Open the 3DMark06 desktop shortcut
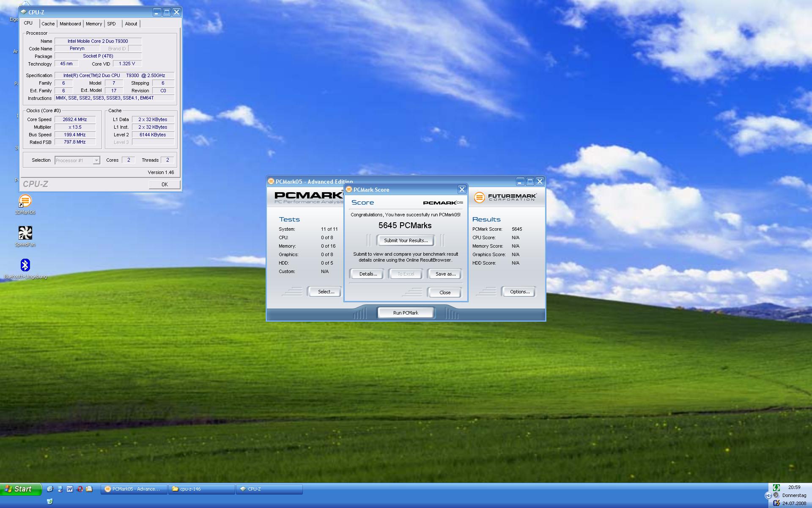The image size is (812, 508). pyautogui.click(x=25, y=201)
